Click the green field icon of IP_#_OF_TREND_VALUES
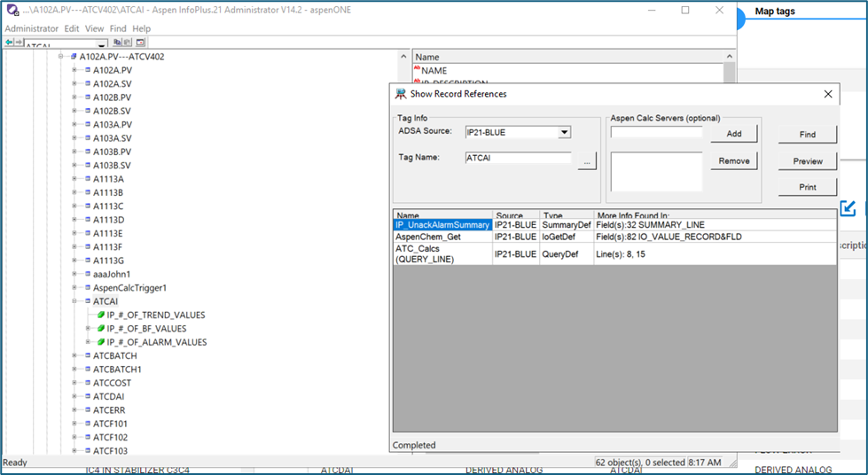 [101, 315]
